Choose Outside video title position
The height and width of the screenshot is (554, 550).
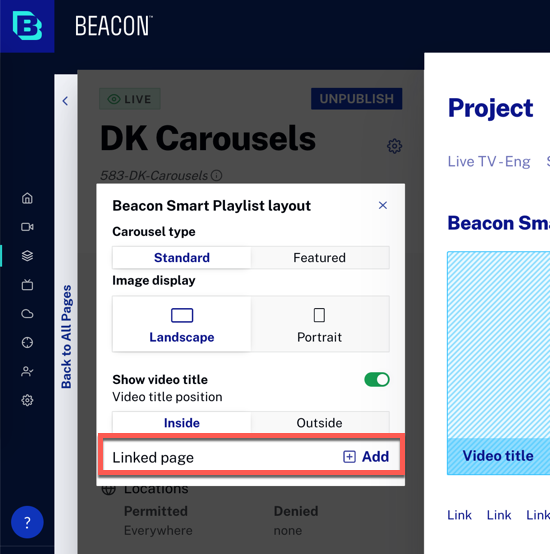tap(320, 423)
